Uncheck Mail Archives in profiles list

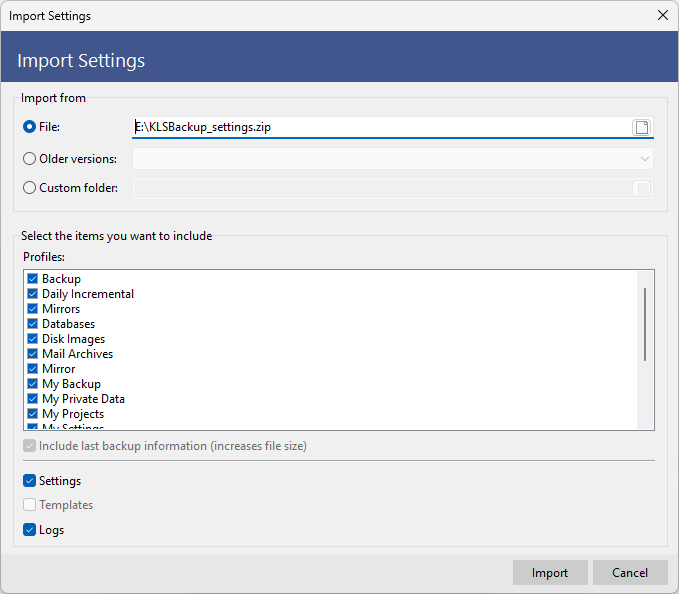[x=33, y=354]
